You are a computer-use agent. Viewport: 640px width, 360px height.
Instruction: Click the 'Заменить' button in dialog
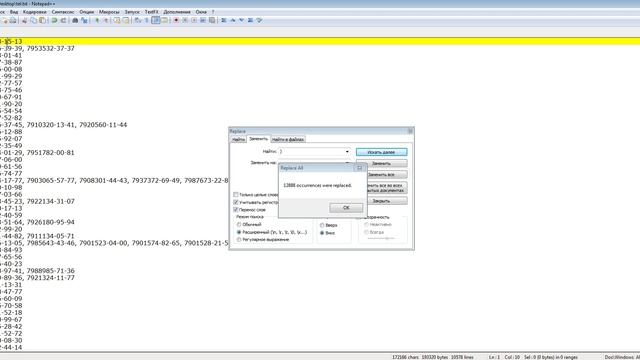point(381,163)
